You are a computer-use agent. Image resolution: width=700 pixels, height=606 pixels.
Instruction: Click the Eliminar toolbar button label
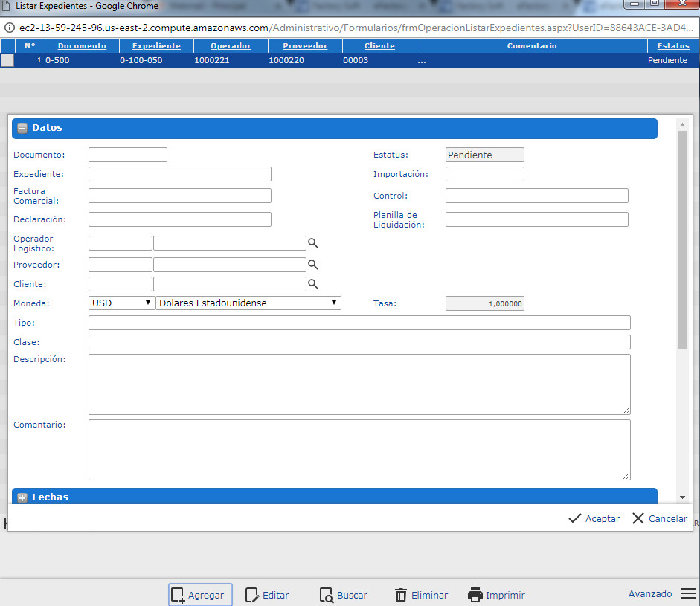click(429, 596)
